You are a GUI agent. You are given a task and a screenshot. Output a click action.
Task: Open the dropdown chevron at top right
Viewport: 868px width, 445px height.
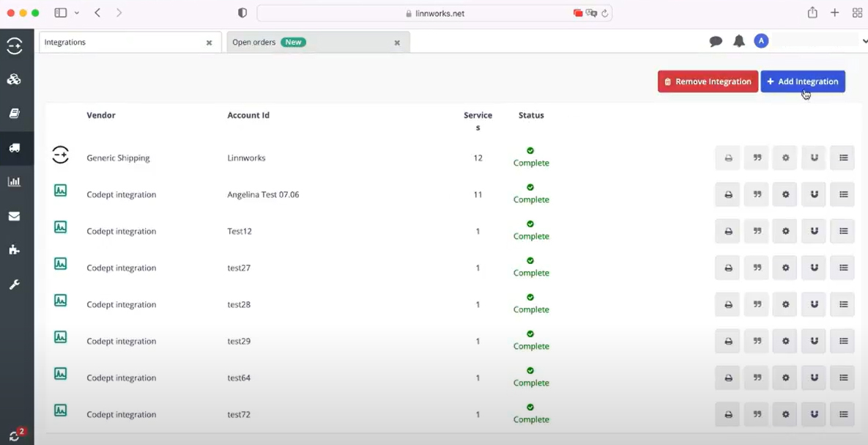tap(864, 41)
